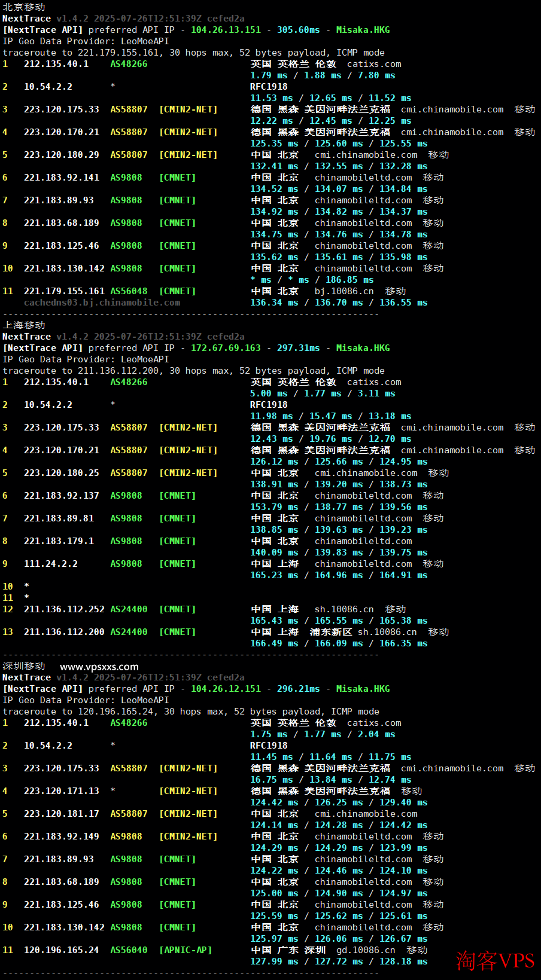Select the [APNIC-AP] network tag
The image size is (541, 980).
tap(186, 950)
